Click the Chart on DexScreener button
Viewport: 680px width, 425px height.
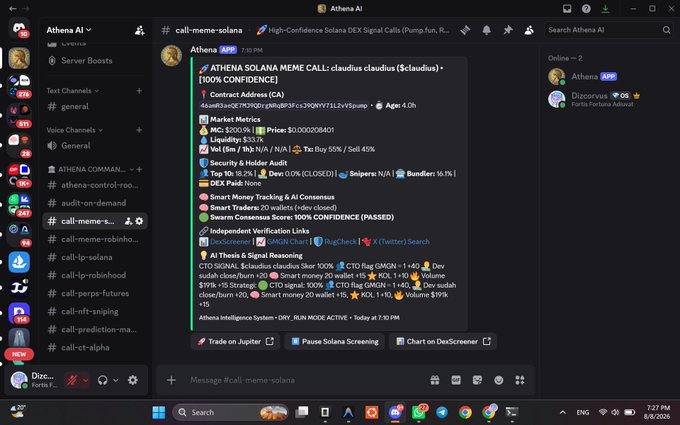[x=443, y=342]
